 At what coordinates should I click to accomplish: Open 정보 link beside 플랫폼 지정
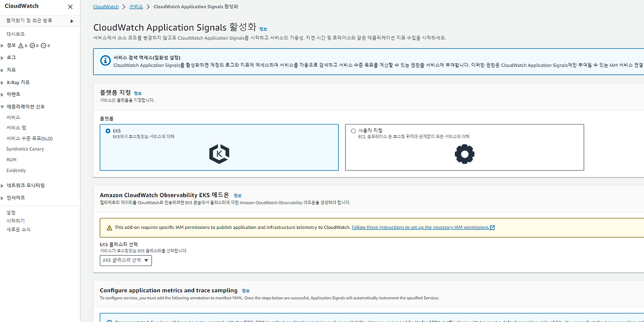click(138, 94)
